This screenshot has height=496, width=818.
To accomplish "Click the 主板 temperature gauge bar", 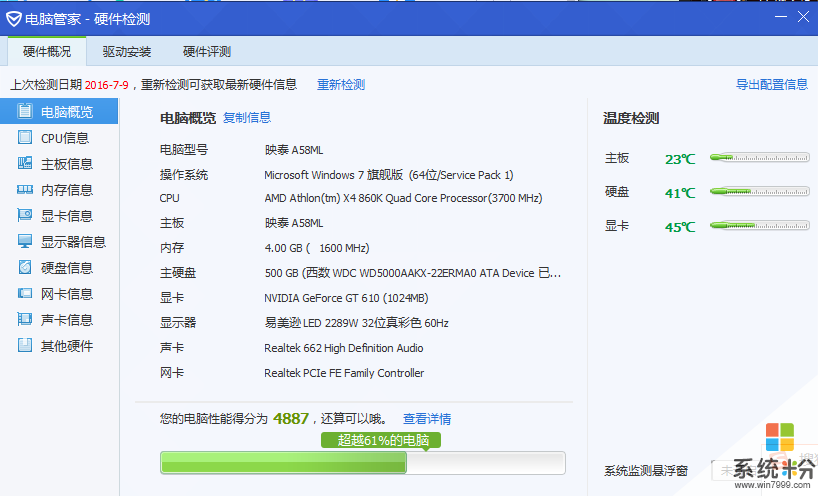I will click(x=760, y=157).
